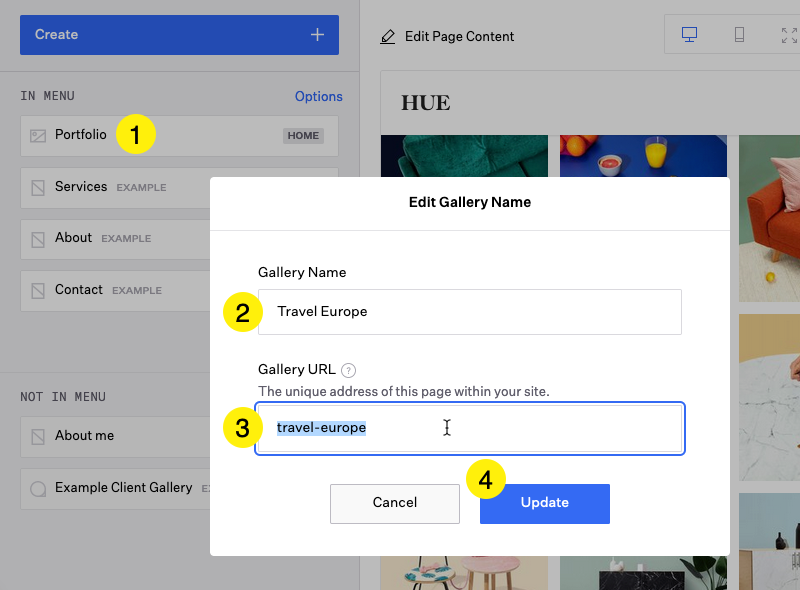Open the In Menu Options link
This screenshot has width=800, height=590.
[x=318, y=97]
